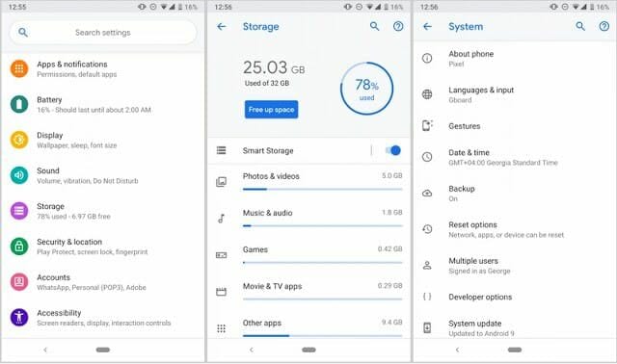Open Languages & input Gboard entry
Image resolution: width=617 pixels, height=364 pixels.
(x=515, y=94)
